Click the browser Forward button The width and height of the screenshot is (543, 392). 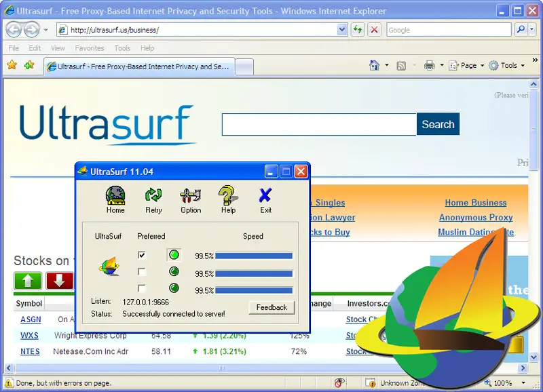[32, 30]
